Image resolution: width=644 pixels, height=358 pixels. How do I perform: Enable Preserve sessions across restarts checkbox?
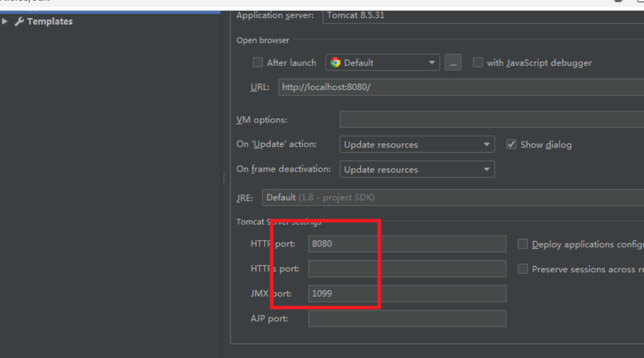[523, 269]
